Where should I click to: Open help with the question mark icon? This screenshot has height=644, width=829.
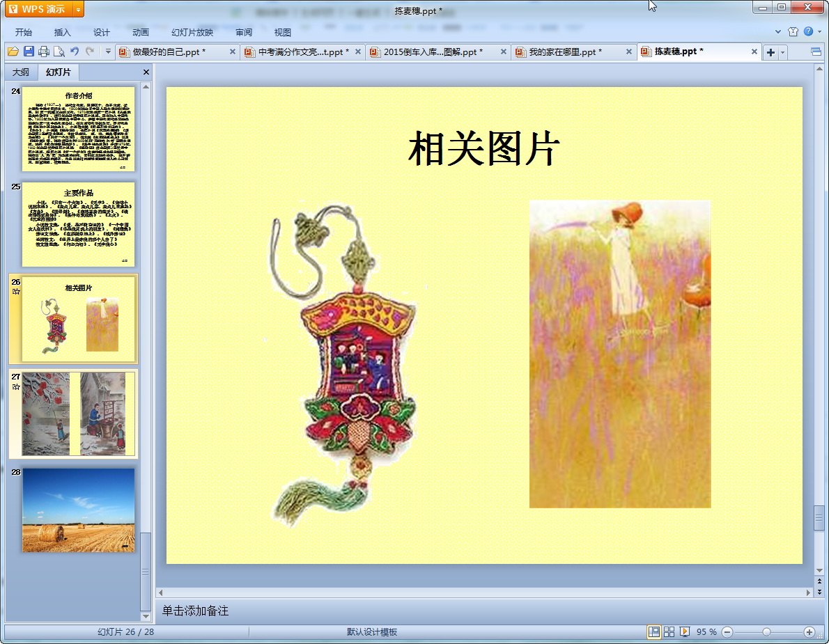[808, 32]
